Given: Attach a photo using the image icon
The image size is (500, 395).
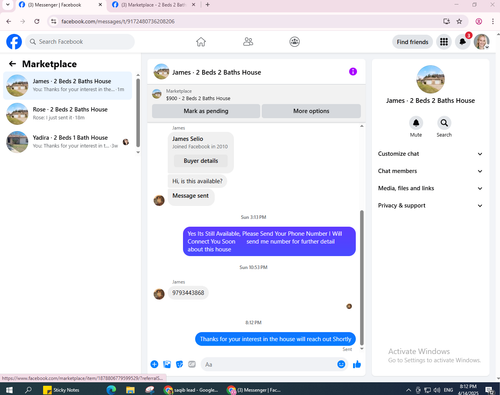Looking at the screenshot, I should click(167, 364).
